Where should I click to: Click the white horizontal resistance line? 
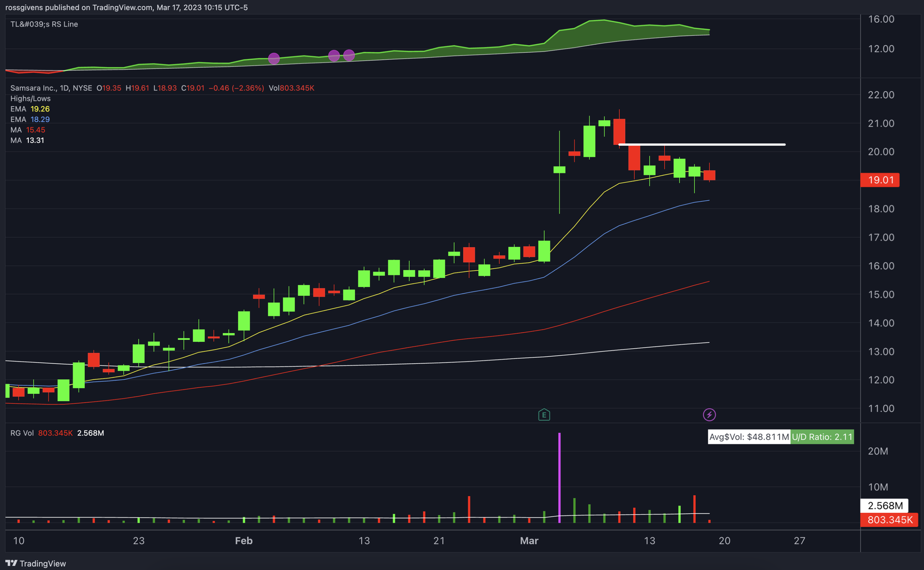[703, 144]
